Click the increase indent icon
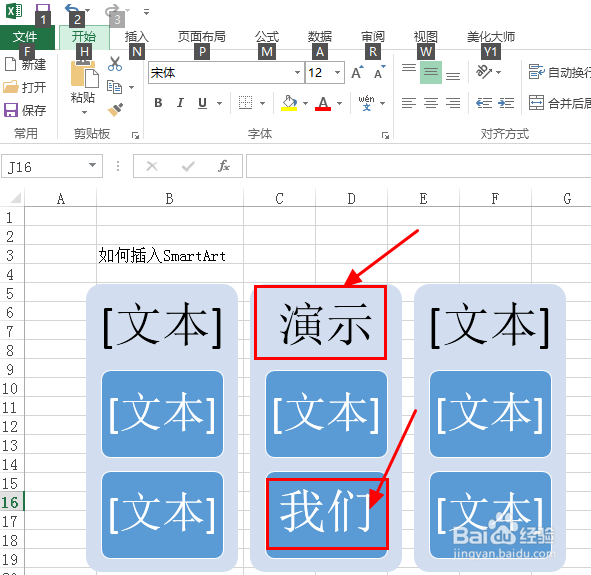 (506, 102)
